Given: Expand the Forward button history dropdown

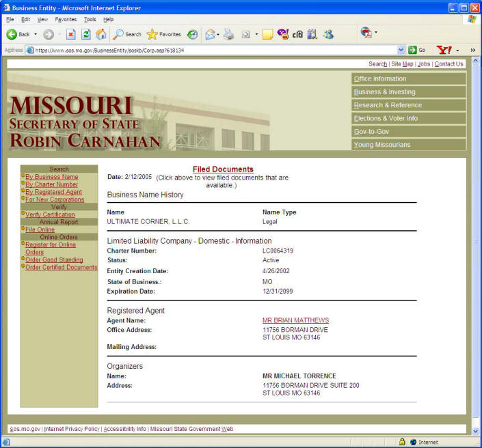Looking at the screenshot, I should pyautogui.click(x=59, y=34).
